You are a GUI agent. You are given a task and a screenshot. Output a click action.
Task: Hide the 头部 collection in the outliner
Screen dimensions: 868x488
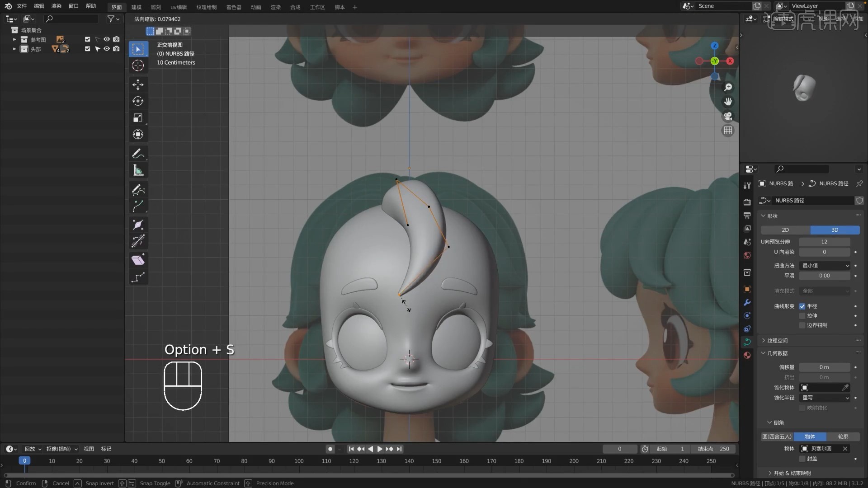pos(107,49)
